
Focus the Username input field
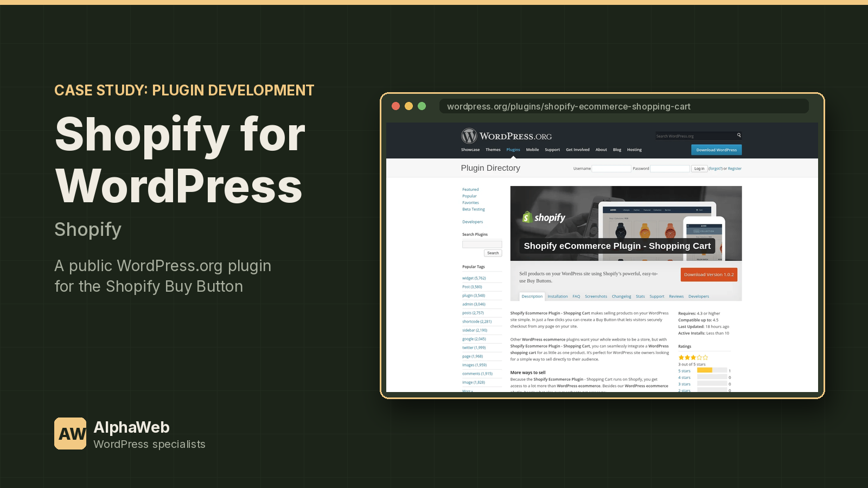point(611,169)
